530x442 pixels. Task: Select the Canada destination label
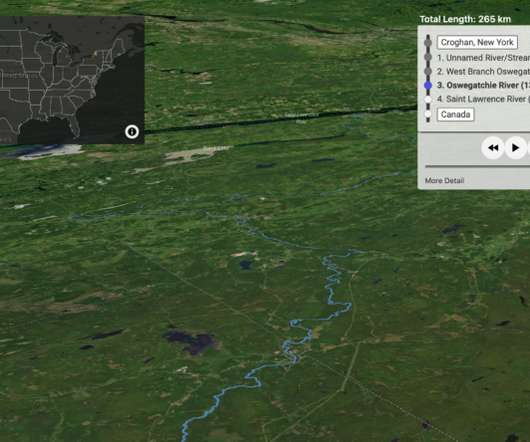coord(455,114)
